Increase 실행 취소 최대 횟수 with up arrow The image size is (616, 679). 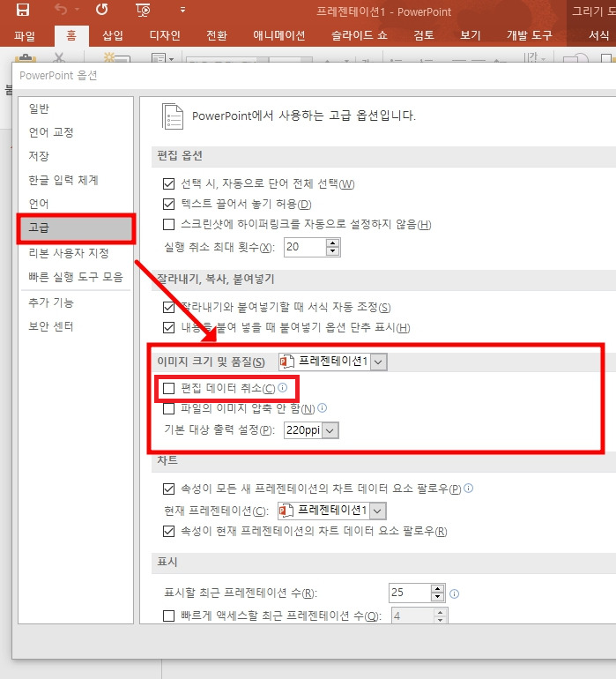332,242
